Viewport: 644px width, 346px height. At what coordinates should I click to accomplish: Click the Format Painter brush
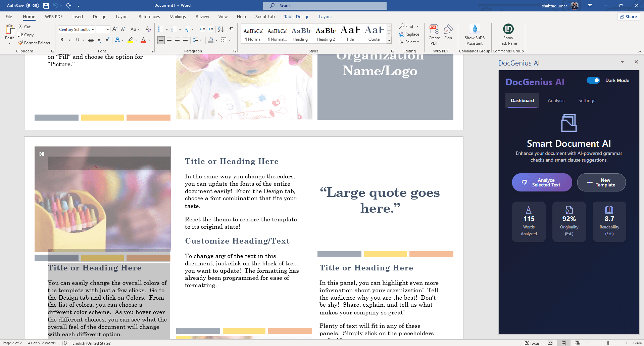20,43
